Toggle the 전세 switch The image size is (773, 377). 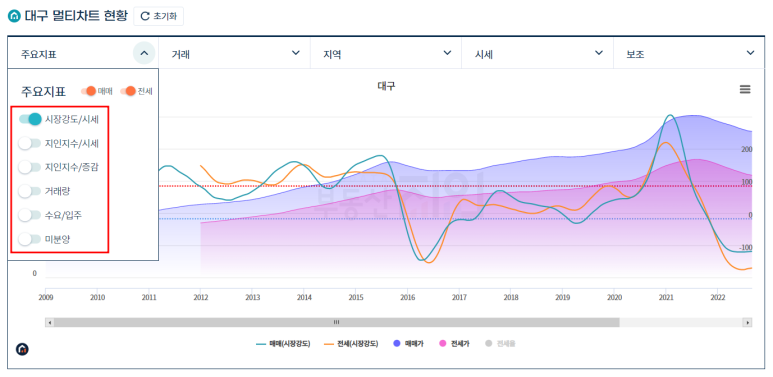(128, 91)
